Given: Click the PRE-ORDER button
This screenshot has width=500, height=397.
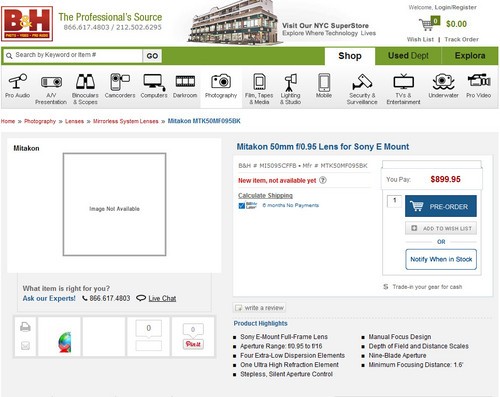Looking at the screenshot, I should click(x=441, y=206).
